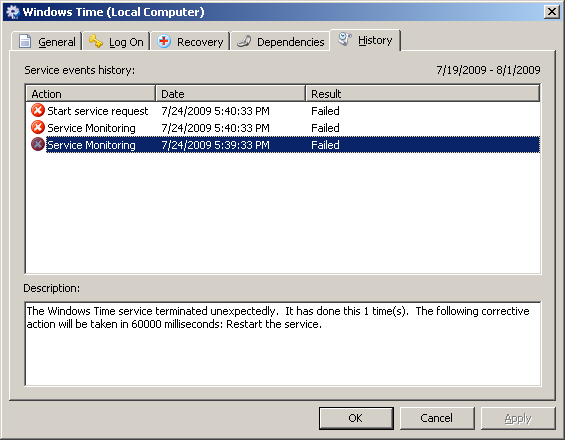Screen dimensions: 568x443
Task: Click the General tab document icon
Action: point(25,41)
